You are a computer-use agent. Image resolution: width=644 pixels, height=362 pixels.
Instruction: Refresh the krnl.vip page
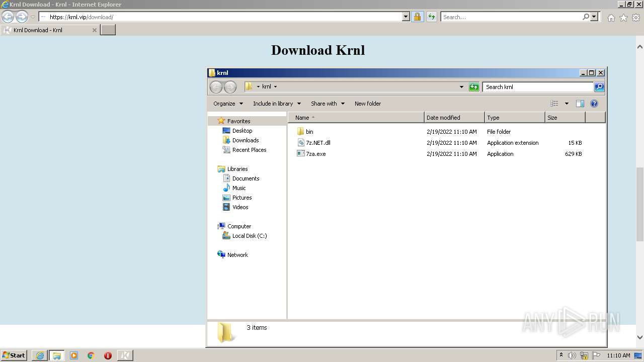[431, 17]
